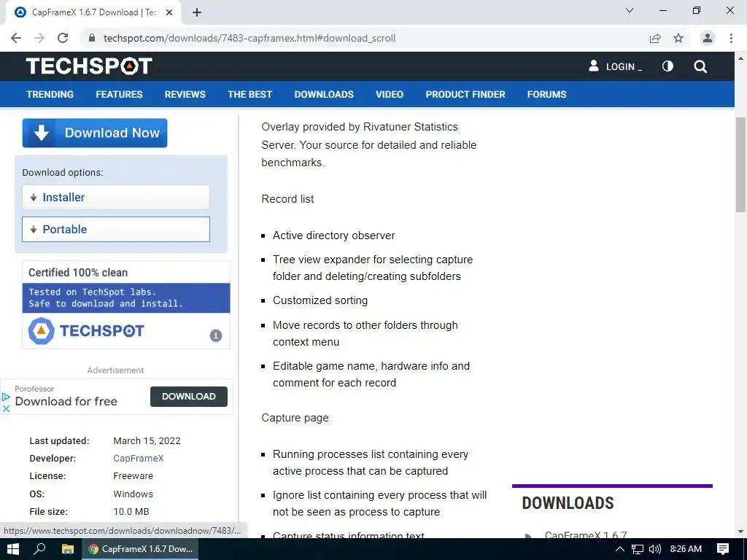Open the REVIEWS nav item

click(185, 94)
